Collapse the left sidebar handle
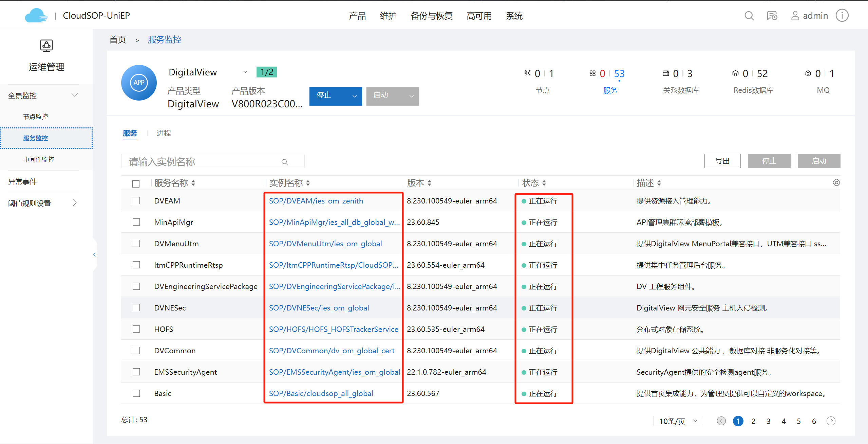The width and height of the screenshot is (868, 444). 95,254
